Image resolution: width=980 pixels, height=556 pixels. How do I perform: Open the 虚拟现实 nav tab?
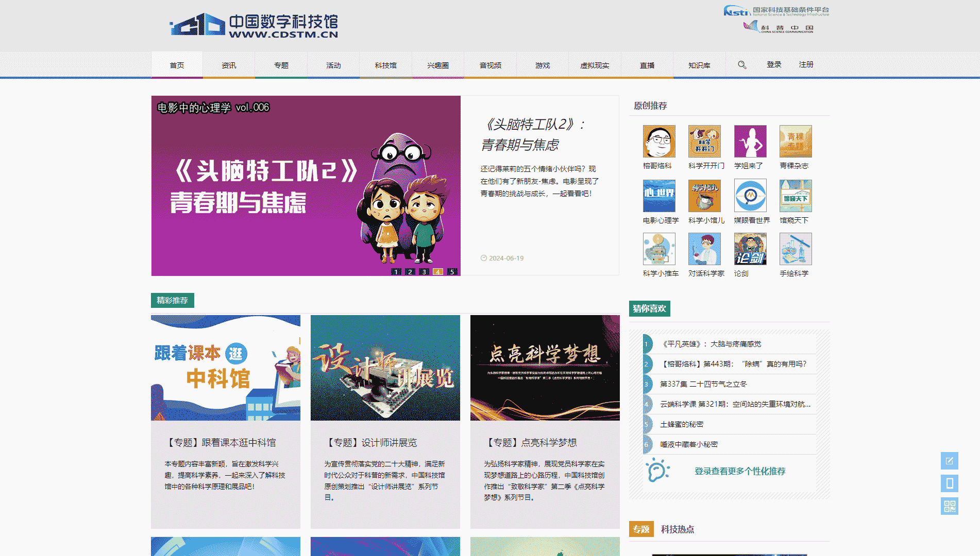click(x=595, y=65)
